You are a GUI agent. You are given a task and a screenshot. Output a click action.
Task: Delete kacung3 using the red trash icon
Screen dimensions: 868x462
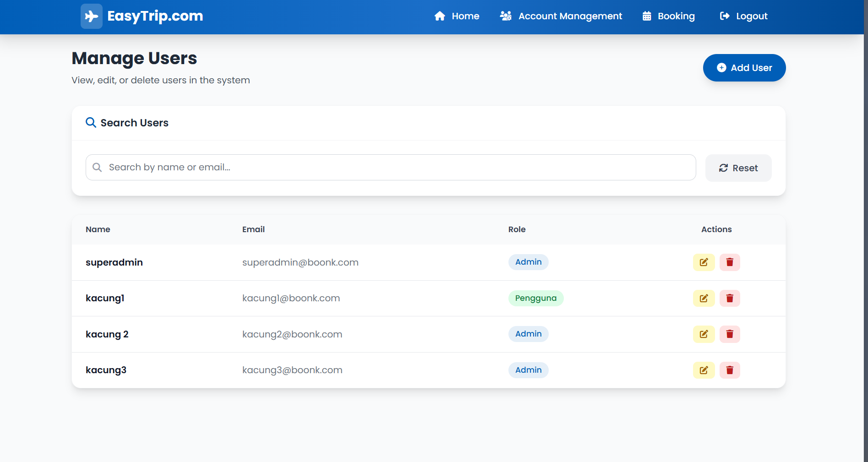[730, 370]
